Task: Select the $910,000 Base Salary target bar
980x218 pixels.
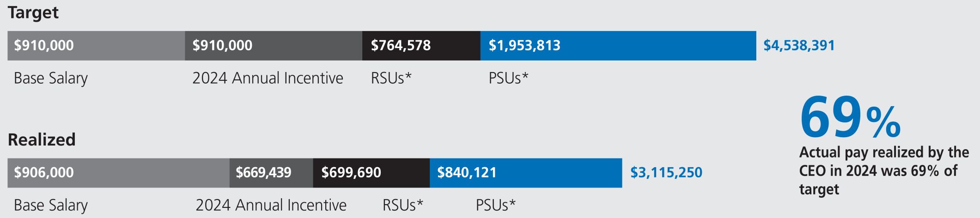Action: click(96, 46)
